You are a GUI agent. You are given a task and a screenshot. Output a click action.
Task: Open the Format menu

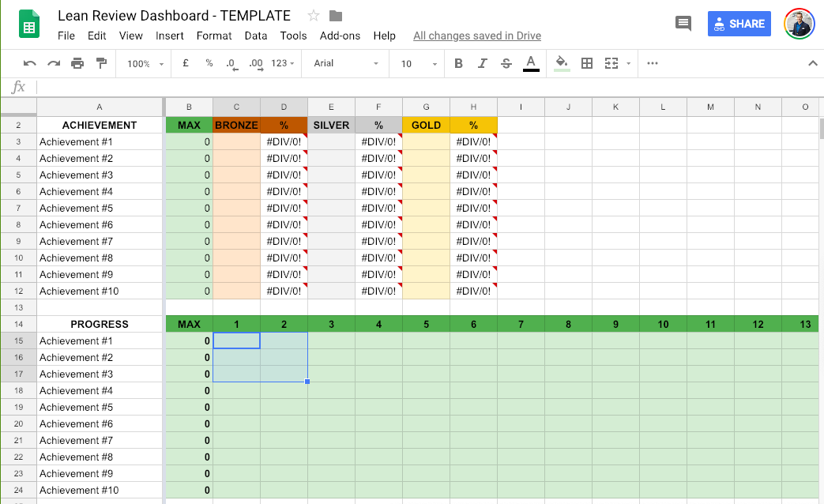tap(214, 36)
